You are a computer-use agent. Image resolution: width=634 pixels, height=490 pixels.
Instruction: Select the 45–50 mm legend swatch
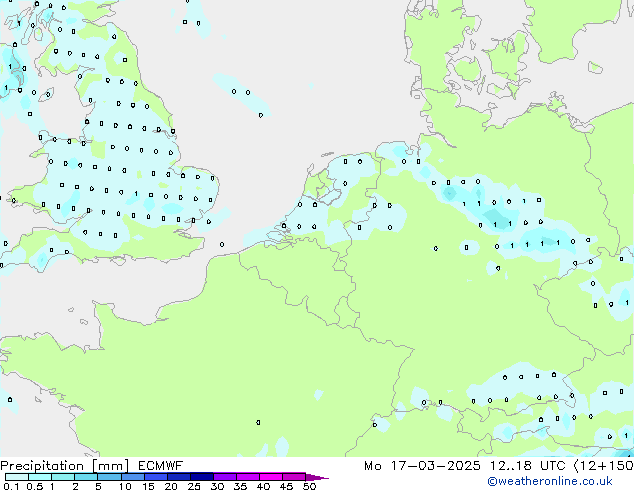click(294, 477)
